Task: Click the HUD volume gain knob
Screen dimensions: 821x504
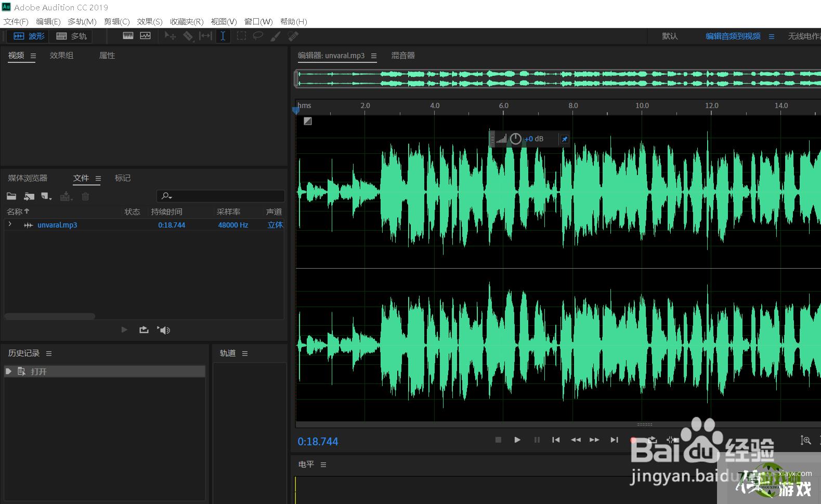Action: (x=515, y=139)
